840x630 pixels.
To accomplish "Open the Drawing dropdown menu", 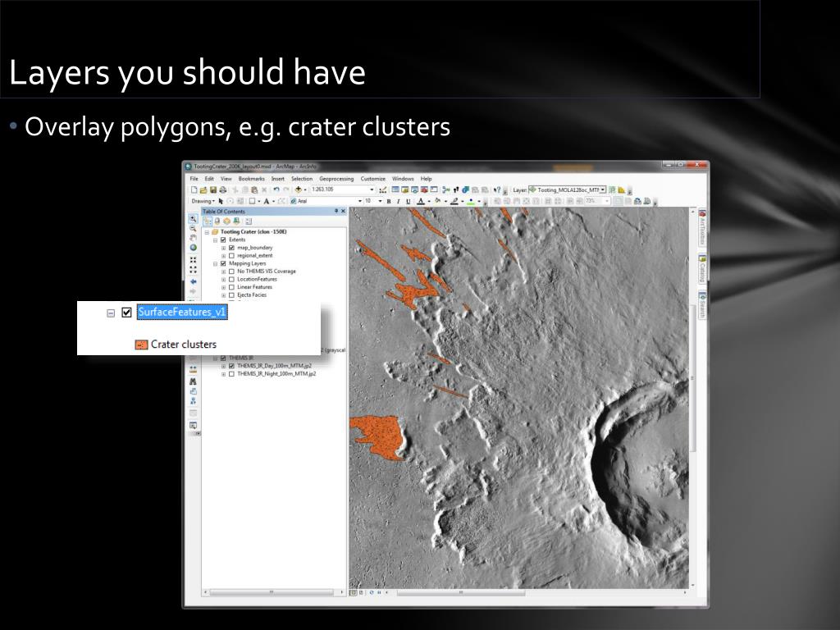I will [203, 202].
